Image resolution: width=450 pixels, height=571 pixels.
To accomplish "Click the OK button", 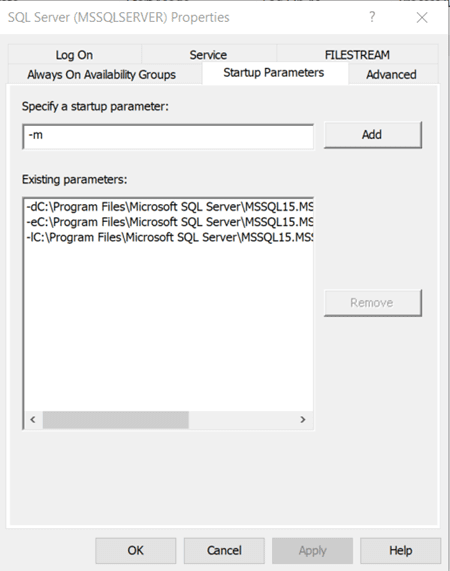I will pos(135,550).
